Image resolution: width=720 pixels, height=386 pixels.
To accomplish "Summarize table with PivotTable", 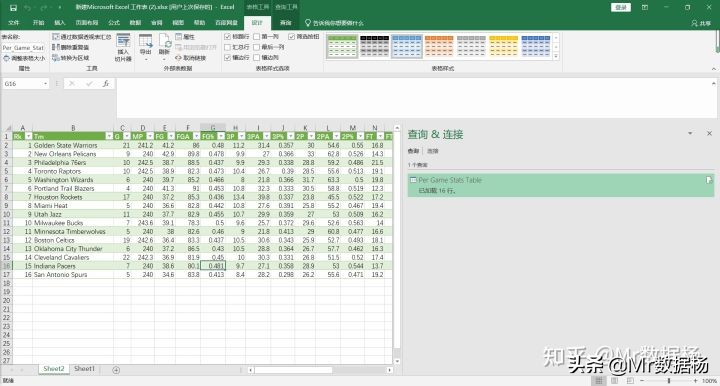I will click(x=82, y=37).
